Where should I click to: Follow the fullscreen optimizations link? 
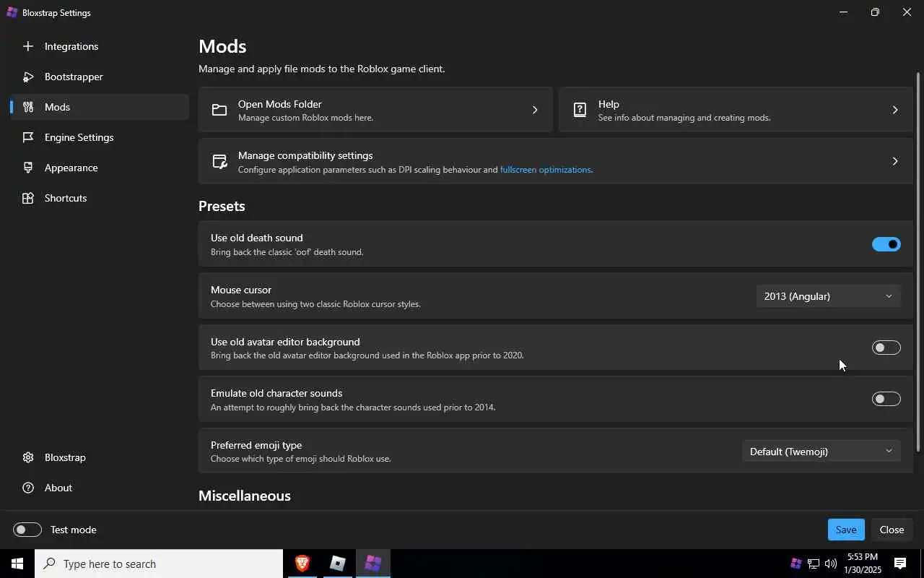pyautogui.click(x=546, y=170)
